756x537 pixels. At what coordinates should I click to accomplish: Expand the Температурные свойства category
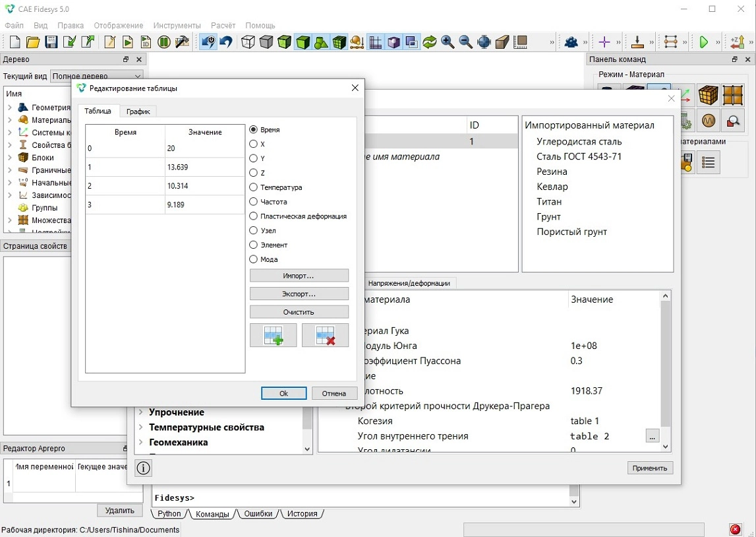pyautogui.click(x=141, y=427)
